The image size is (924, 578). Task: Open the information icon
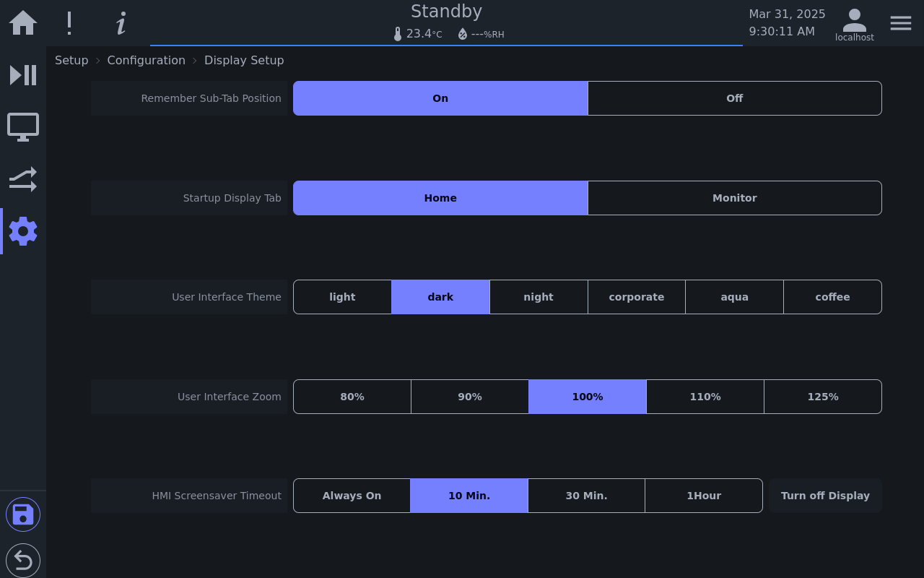121,23
